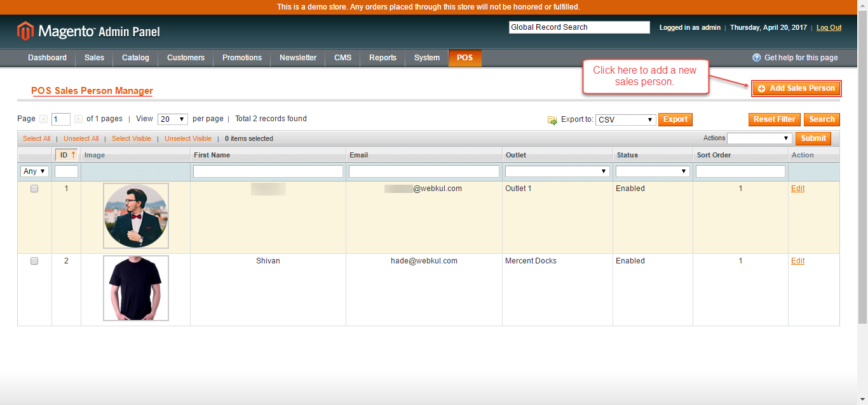Click the Select All link
Image resolution: width=868 pixels, height=405 pixels.
point(37,138)
